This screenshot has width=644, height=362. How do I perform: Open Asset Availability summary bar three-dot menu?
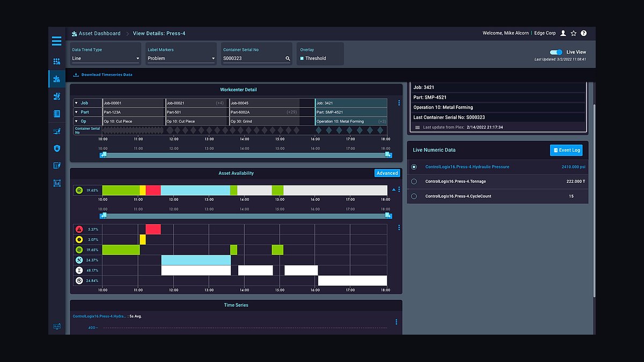(x=399, y=189)
